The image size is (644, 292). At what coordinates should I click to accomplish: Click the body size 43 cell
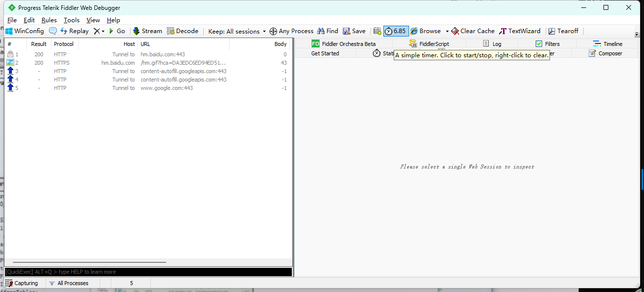click(283, 63)
